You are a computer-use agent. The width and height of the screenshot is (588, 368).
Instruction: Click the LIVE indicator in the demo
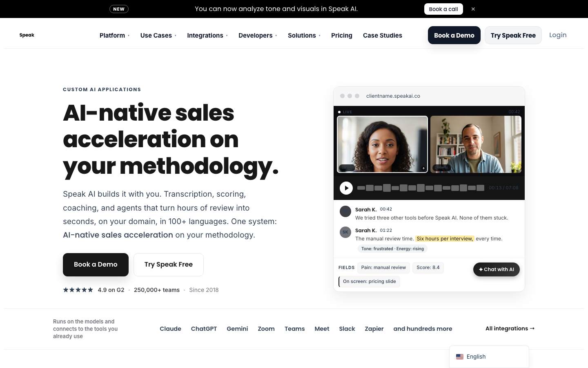pyautogui.click(x=345, y=112)
